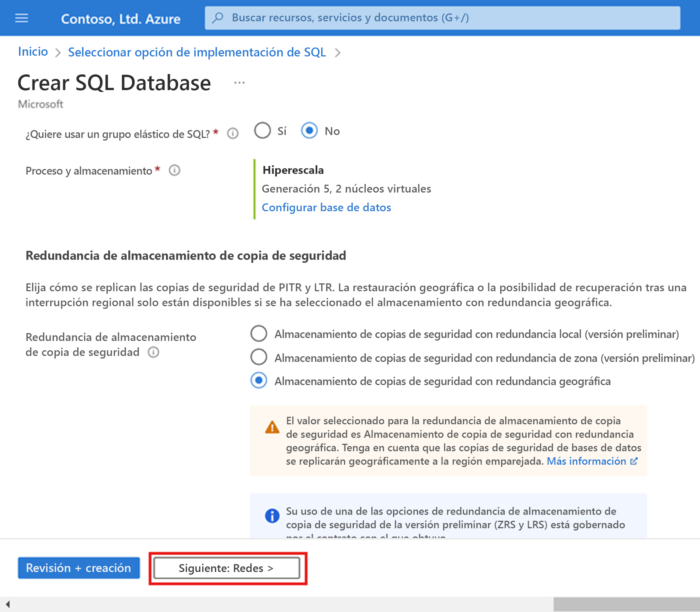Click the search magnifier icon
This screenshot has height=612, width=700.
[x=218, y=18]
